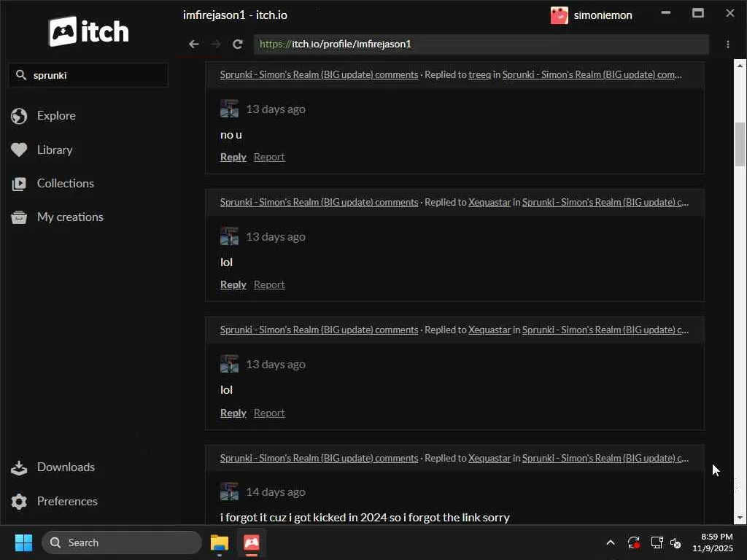Click the page scrollbar thumb
Viewport: 747px width, 560px height.
point(740,144)
